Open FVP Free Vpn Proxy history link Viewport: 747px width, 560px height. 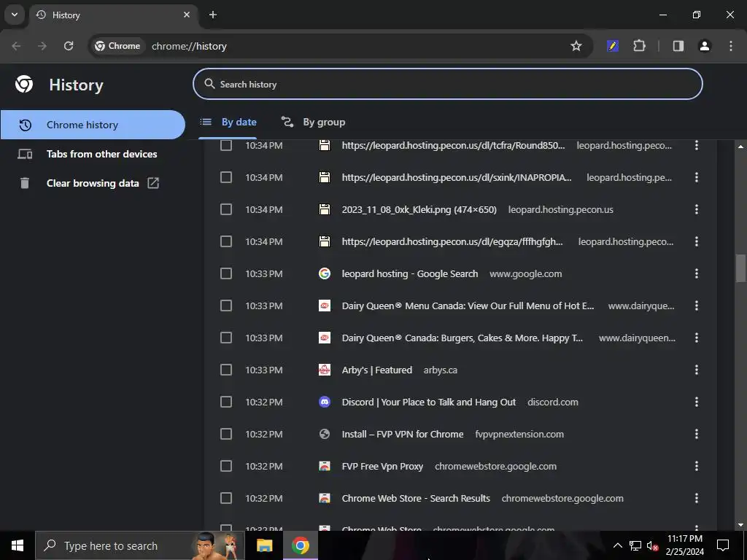[382, 466]
